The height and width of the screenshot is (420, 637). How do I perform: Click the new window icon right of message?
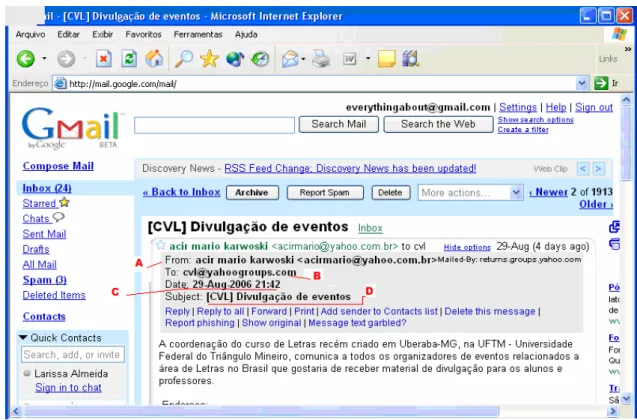click(615, 227)
